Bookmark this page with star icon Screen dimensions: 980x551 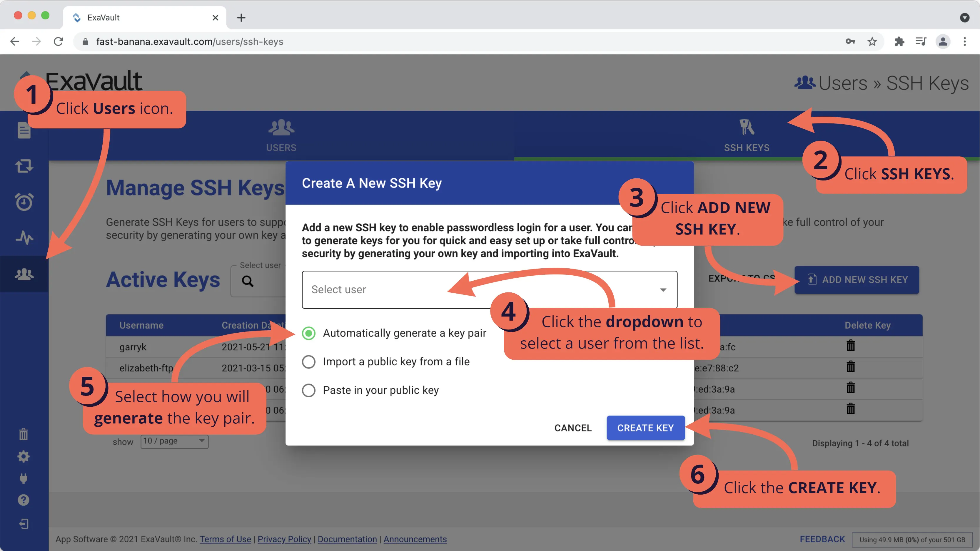pyautogui.click(x=872, y=41)
